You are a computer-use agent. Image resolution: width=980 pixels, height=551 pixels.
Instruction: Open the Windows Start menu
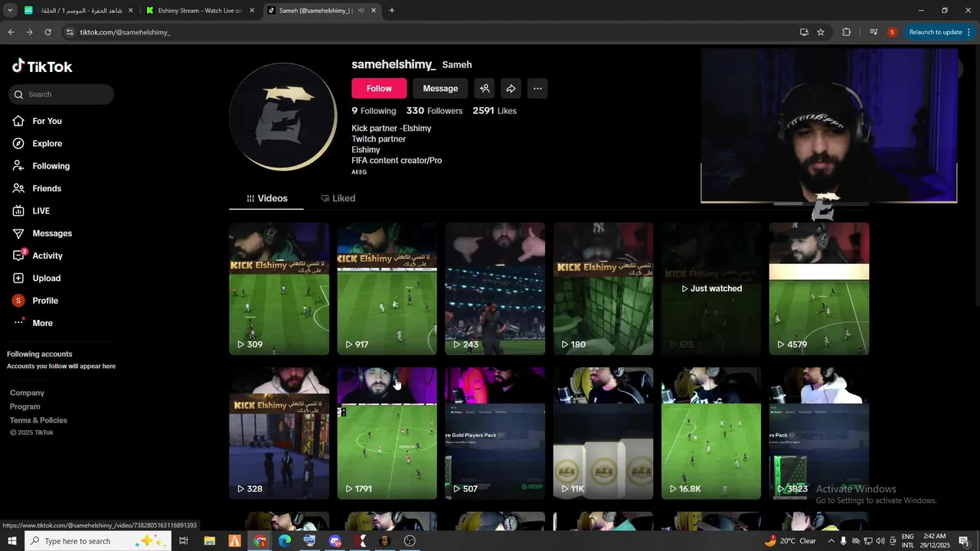(11, 541)
